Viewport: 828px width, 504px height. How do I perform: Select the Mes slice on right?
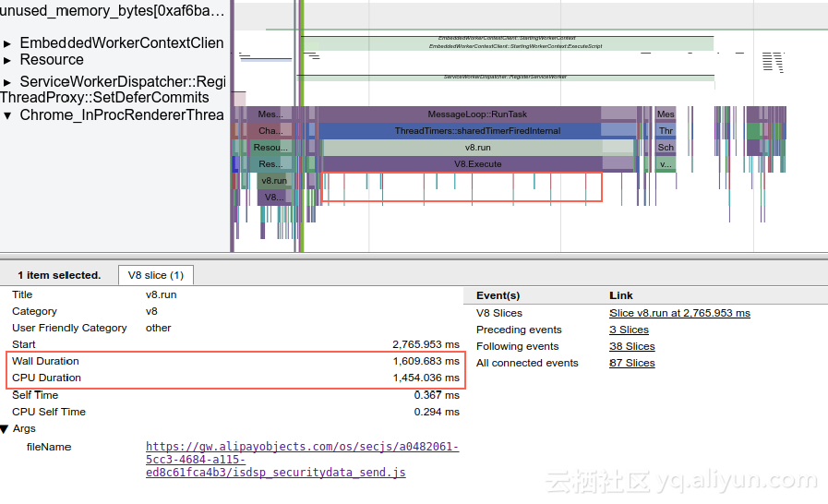666,114
